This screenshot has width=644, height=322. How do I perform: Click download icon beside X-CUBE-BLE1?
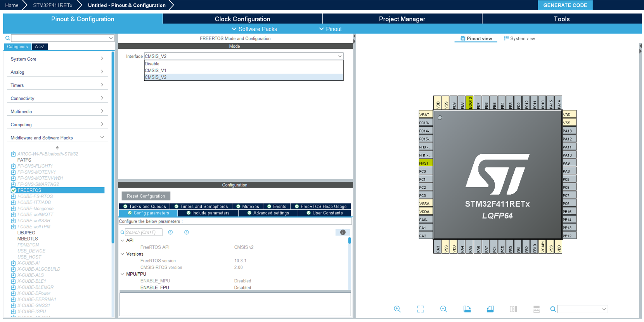13,281
